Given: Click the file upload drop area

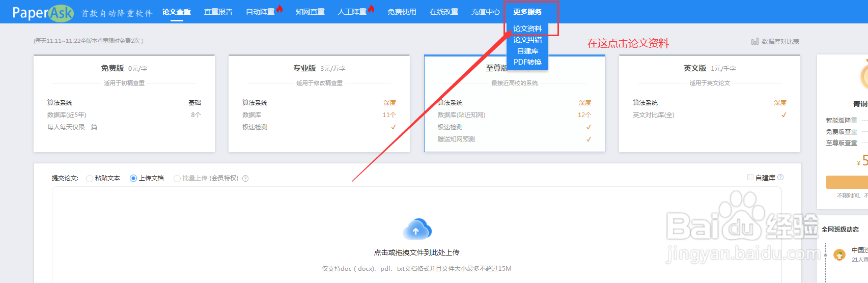Looking at the screenshot, I should pos(416,235).
